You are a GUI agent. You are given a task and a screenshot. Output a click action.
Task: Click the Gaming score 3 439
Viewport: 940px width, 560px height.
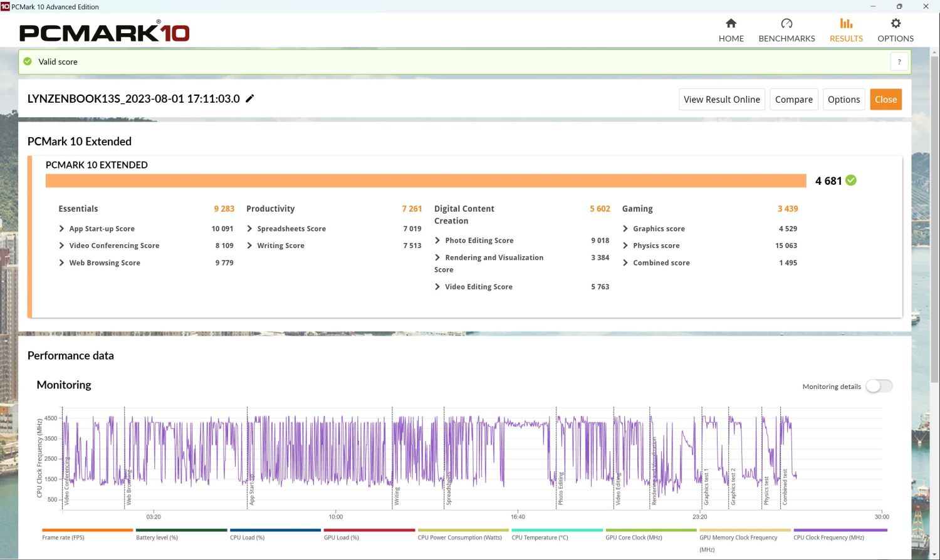click(x=788, y=209)
